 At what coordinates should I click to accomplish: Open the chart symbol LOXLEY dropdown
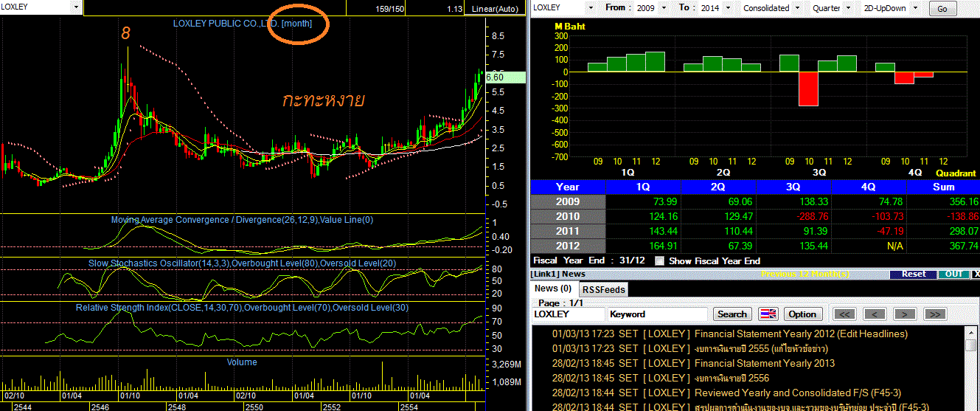coord(77,7)
